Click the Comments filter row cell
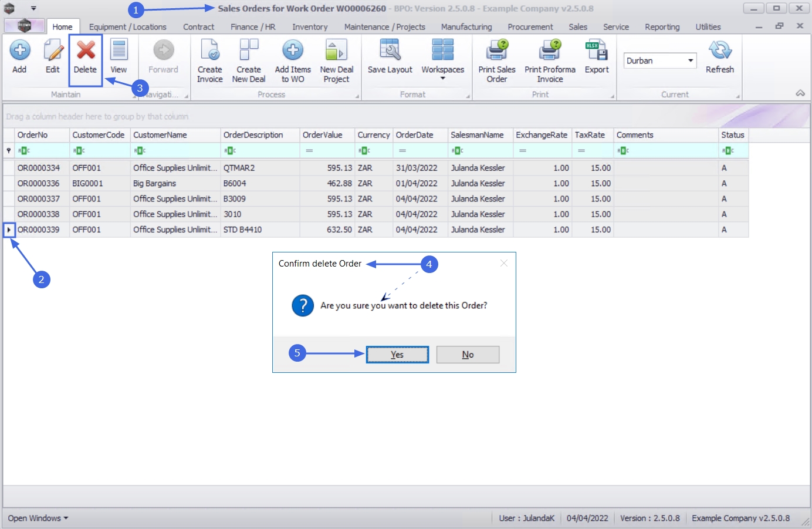Image resolution: width=812 pixels, height=529 pixels. (666, 151)
